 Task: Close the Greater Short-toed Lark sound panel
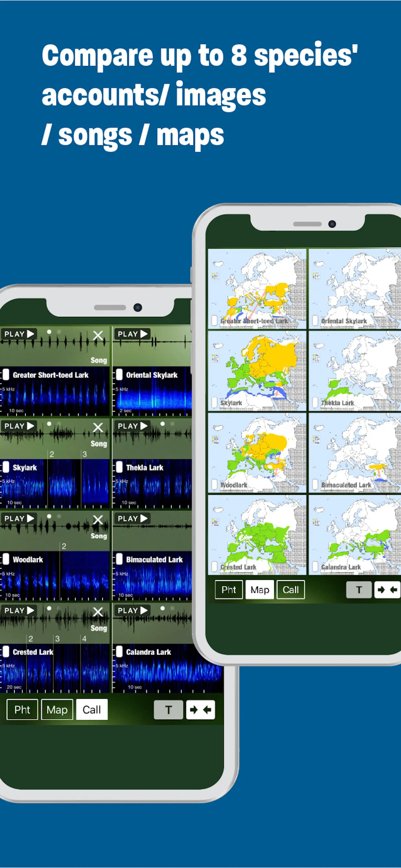click(98, 335)
